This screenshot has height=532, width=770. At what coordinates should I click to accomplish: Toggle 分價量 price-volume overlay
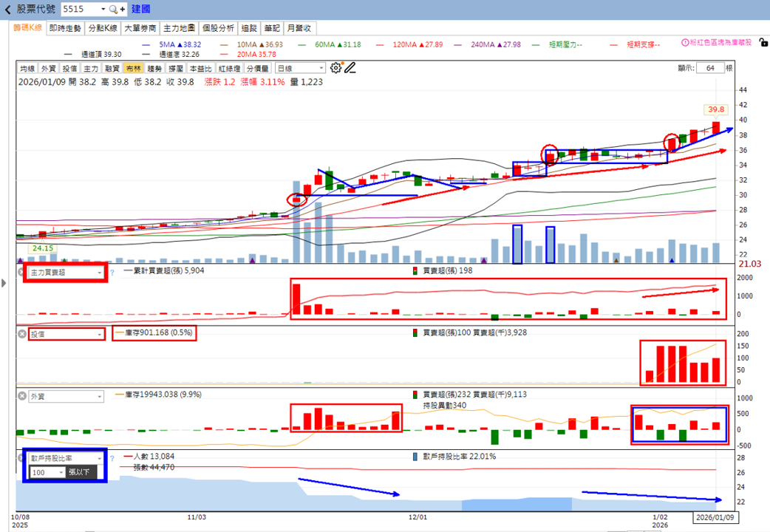coord(258,68)
